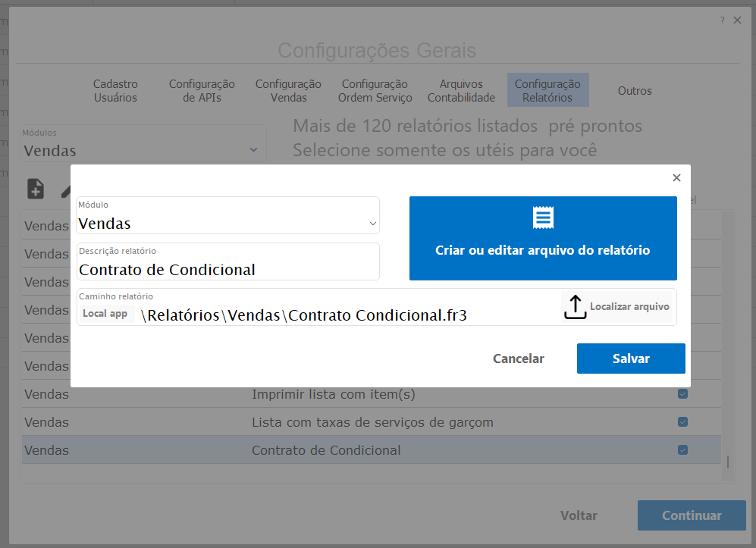Click Cancelar to discard changes
756x548 pixels.
click(519, 359)
